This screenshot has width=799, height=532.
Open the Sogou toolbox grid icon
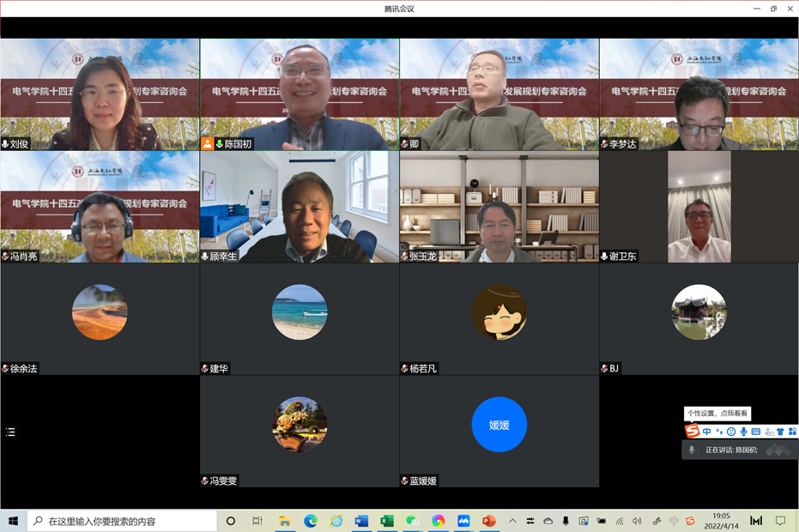point(792,432)
